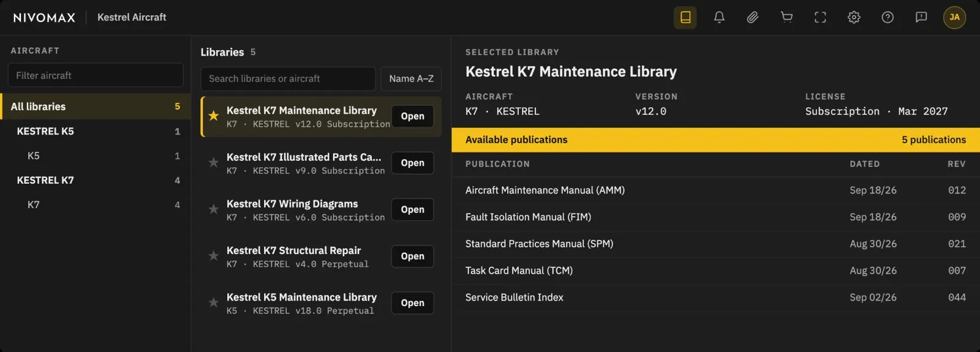Select Kestrel K7 Structural Repair title
The height and width of the screenshot is (352, 980).
pyautogui.click(x=293, y=250)
